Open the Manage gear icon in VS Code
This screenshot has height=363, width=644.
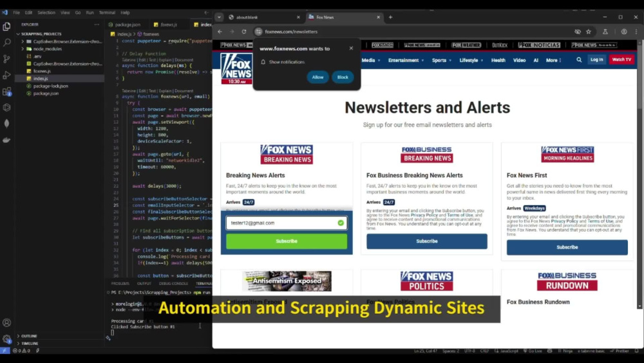click(6, 339)
